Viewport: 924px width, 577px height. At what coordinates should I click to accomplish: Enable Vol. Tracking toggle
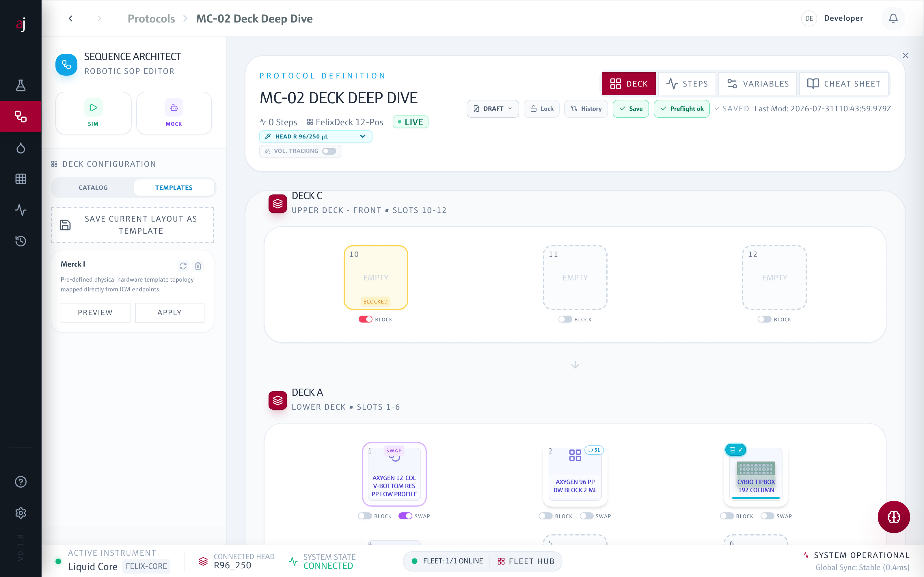click(x=329, y=151)
